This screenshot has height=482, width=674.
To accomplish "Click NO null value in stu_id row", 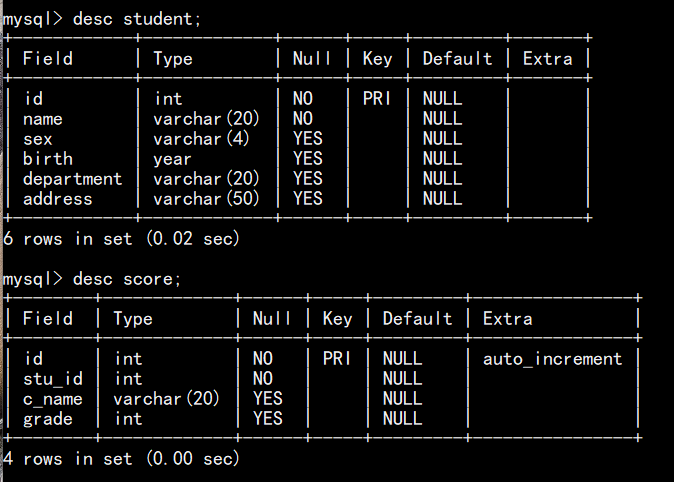I will point(263,379).
